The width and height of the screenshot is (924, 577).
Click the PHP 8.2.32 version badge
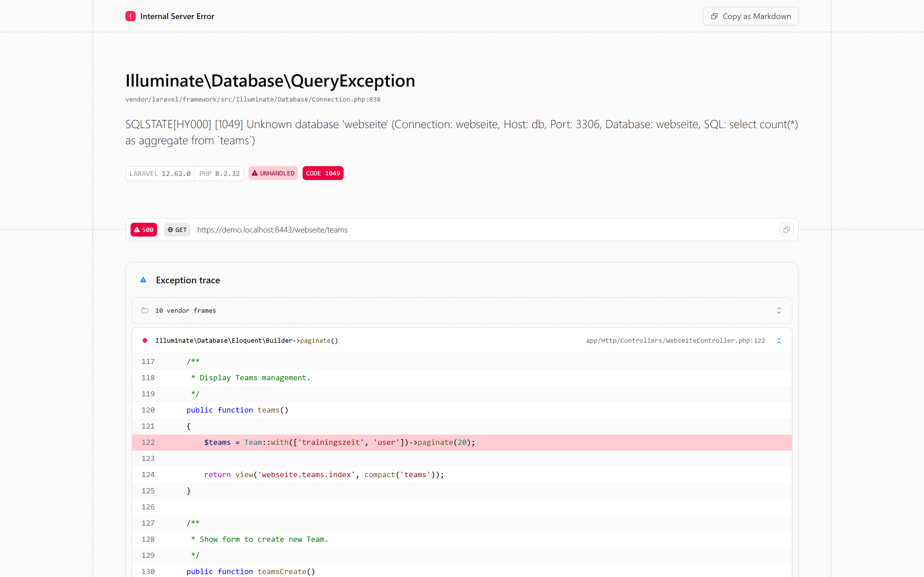pos(219,174)
